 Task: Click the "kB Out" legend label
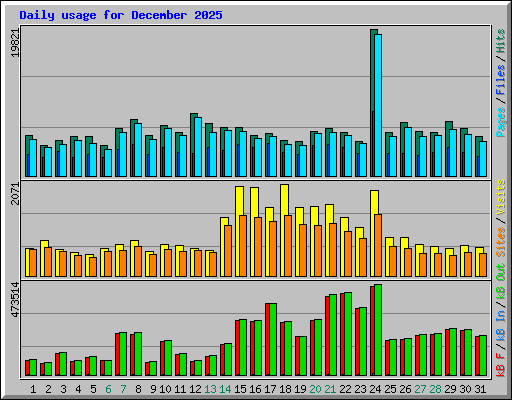point(500,281)
